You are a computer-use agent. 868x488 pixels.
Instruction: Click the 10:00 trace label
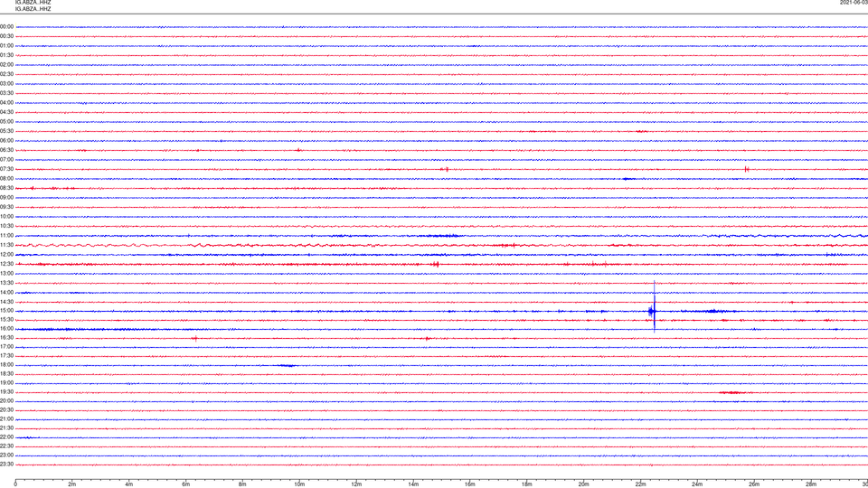pos(6,216)
